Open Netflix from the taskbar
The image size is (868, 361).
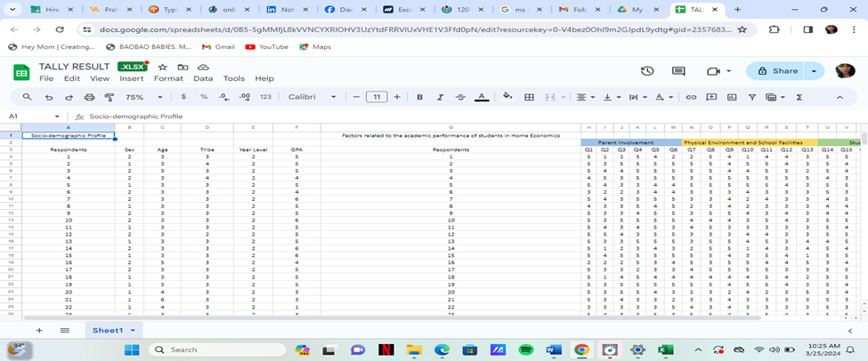(385, 349)
